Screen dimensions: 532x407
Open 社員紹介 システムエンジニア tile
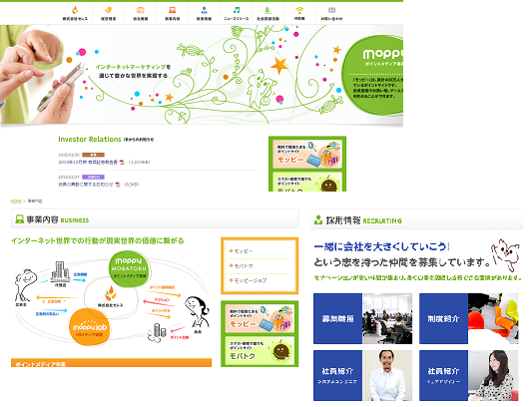point(362,376)
